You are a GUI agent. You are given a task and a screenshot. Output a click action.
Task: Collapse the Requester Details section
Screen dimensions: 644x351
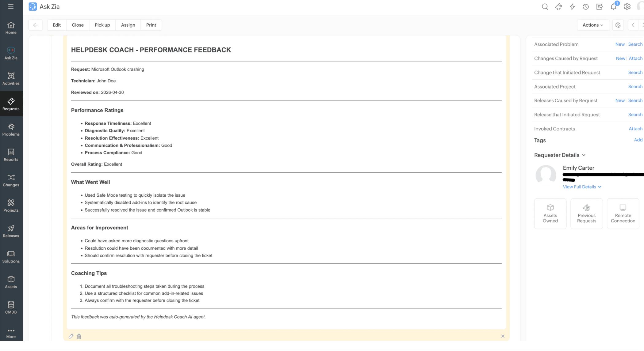point(584,155)
